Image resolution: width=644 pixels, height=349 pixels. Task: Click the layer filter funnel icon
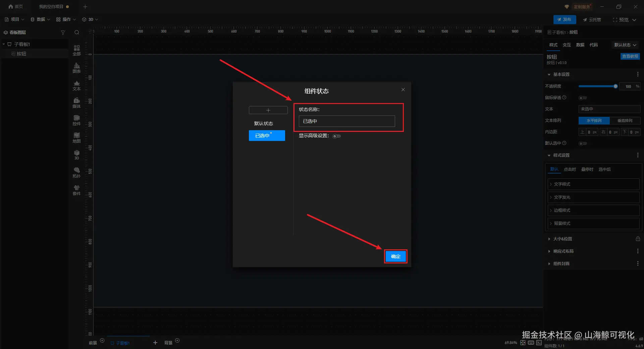pyautogui.click(x=63, y=33)
